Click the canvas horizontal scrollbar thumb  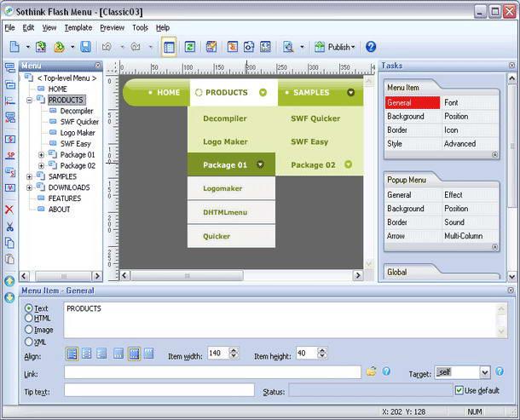pos(187,275)
